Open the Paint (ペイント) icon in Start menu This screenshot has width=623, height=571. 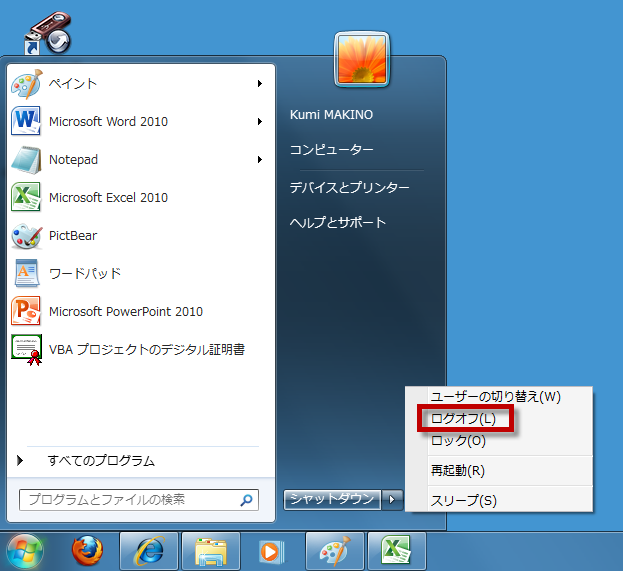pos(26,83)
